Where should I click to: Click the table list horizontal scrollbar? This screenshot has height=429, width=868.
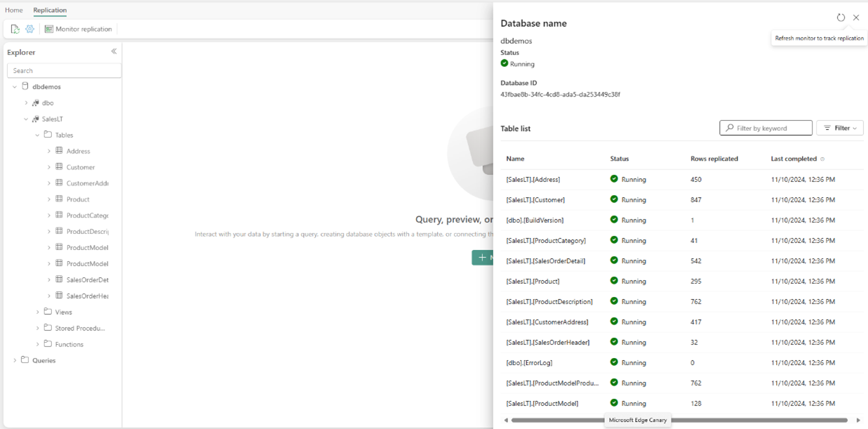pos(679,420)
